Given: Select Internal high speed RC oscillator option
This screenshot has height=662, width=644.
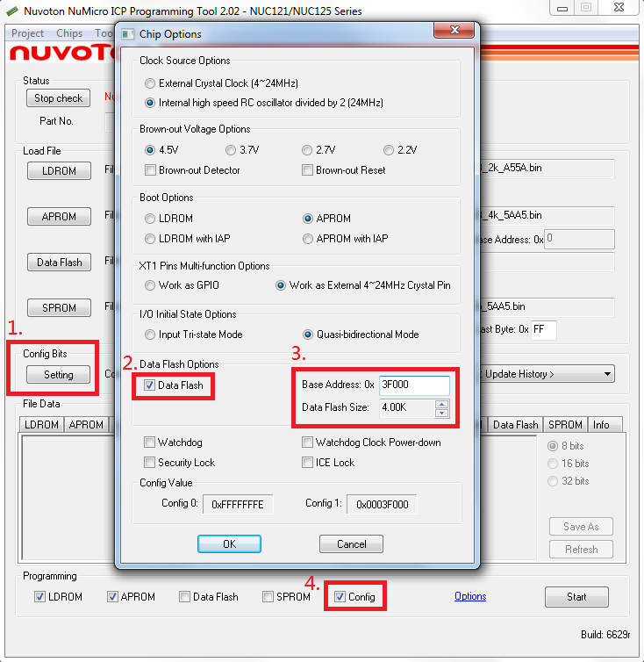Looking at the screenshot, I should pos(150,103).
